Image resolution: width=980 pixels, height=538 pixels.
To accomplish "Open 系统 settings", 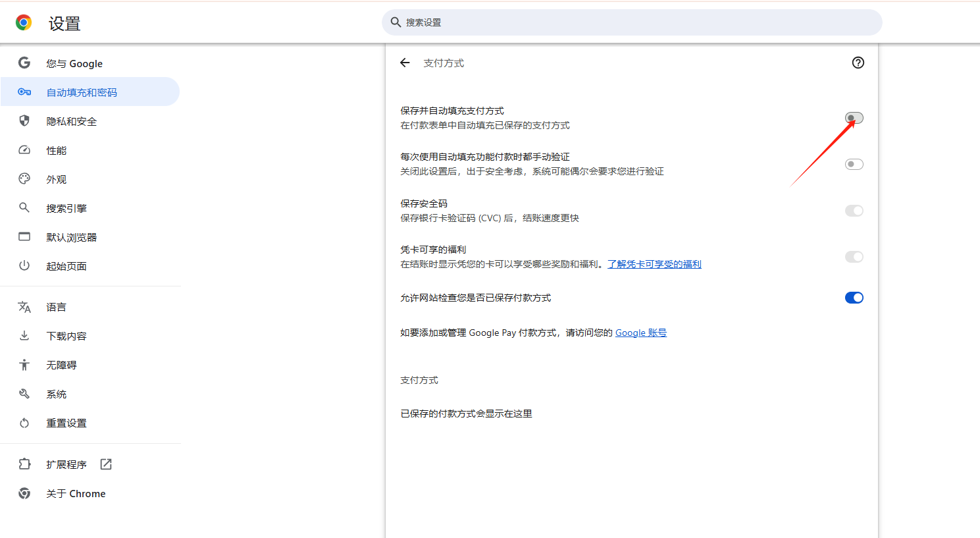I will point(90,394).
